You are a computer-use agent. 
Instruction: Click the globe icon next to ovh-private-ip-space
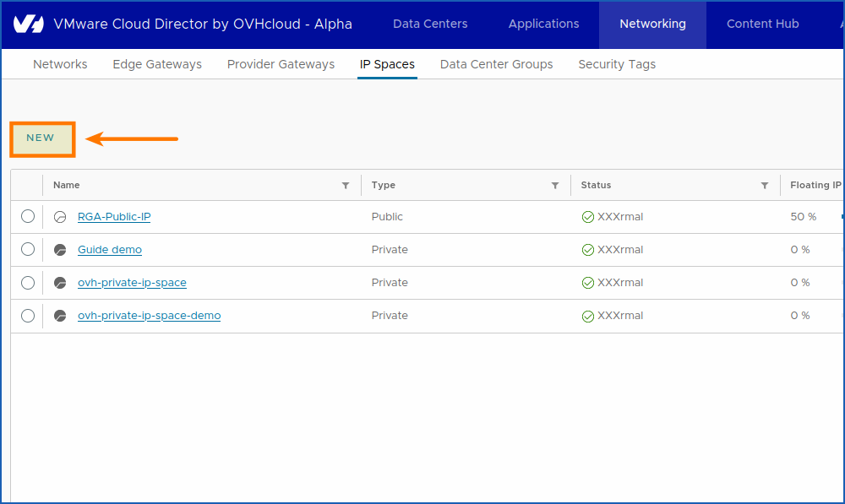59,282
